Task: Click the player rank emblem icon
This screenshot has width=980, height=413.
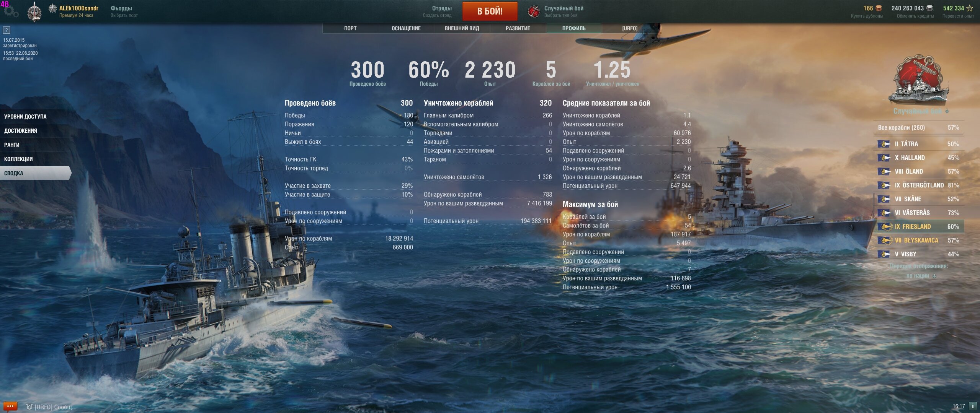Action: [35, 11]
